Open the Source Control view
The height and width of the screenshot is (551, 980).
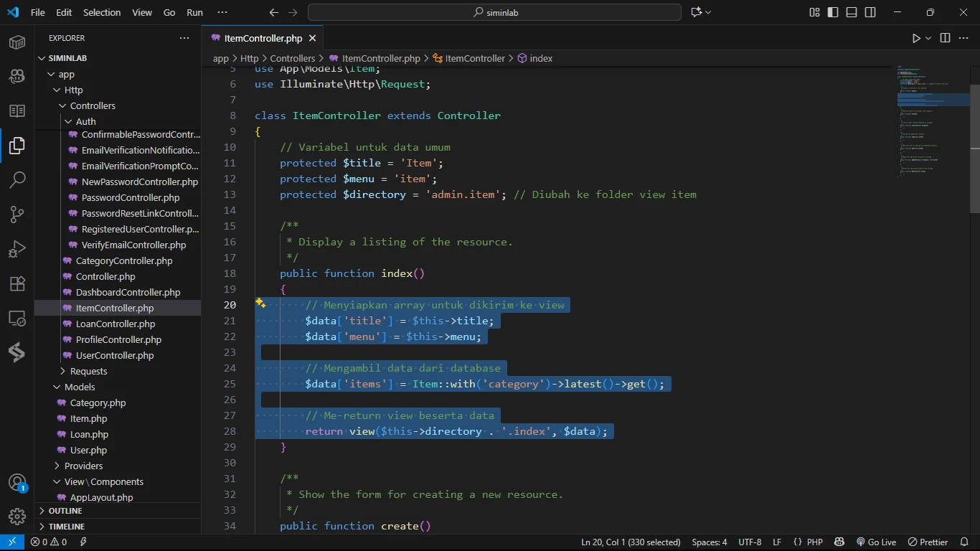(17, 215)
